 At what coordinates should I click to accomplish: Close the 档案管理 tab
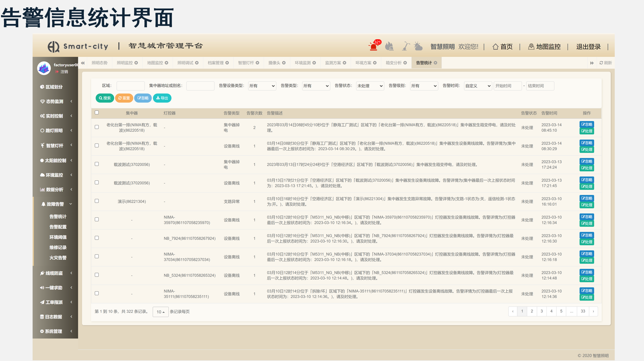(x=227, y=63)
